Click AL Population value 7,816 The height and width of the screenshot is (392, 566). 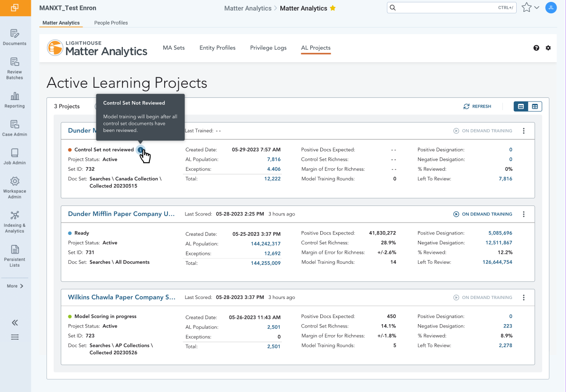point(274,159)
